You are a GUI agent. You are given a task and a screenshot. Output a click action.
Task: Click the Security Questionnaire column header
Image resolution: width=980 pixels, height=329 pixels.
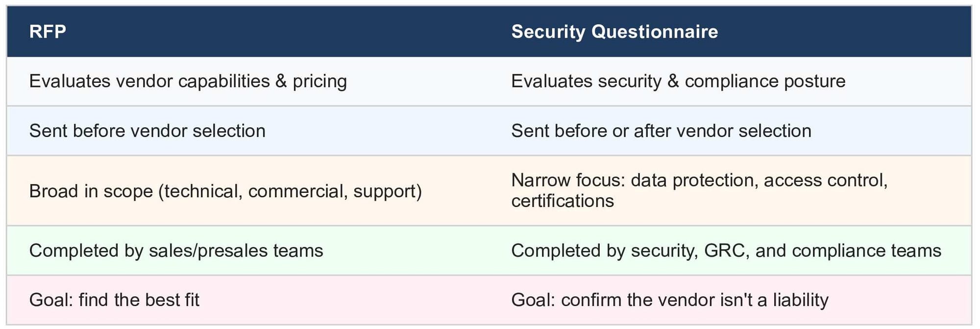click(614, 32)
